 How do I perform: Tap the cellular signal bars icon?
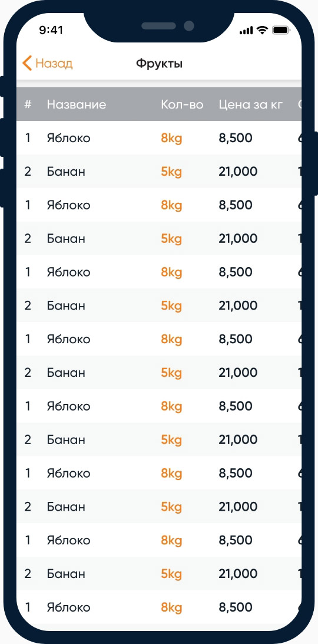tap(246, 31)
